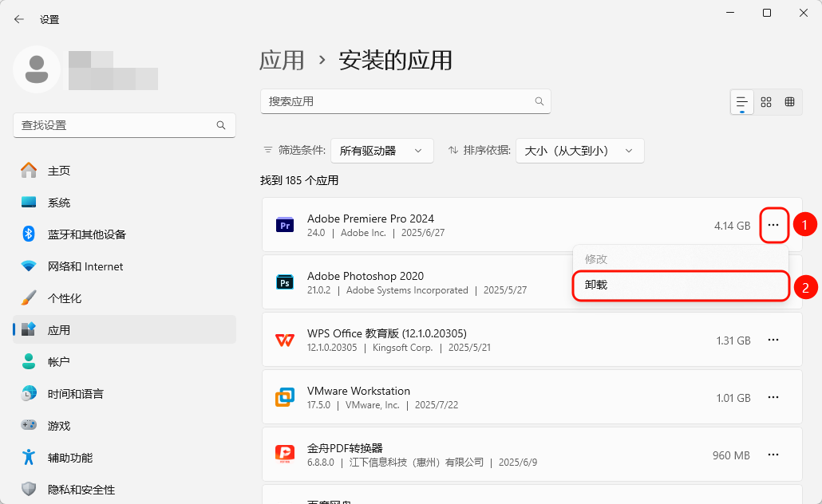Switch to table view layout icon
The image size is (822, 504).
(789, 101)
